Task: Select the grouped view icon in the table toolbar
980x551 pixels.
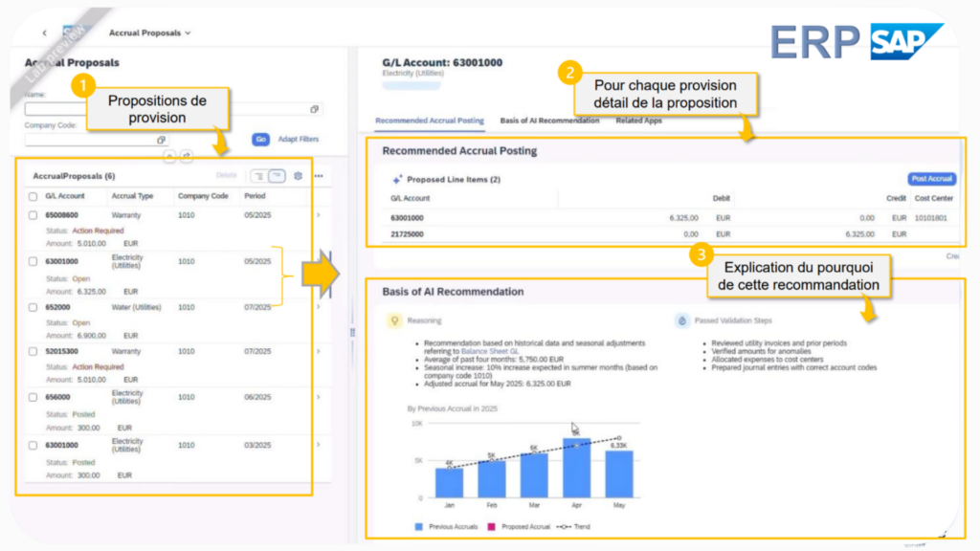Action: point(259,176)
